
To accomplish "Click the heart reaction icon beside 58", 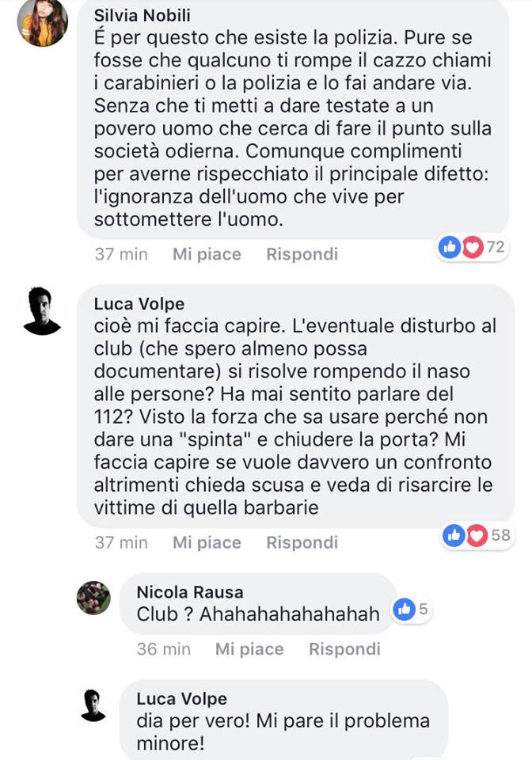I will pos(477,535).
